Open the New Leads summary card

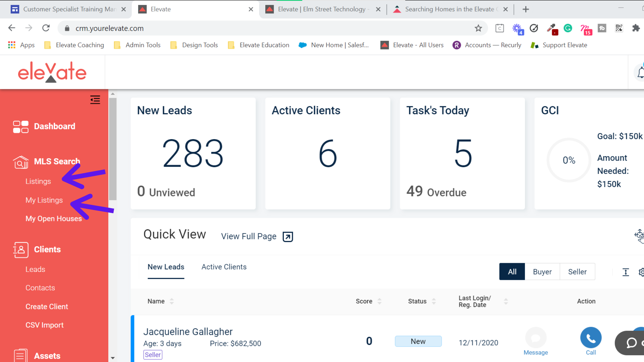(x=193, y=154)
